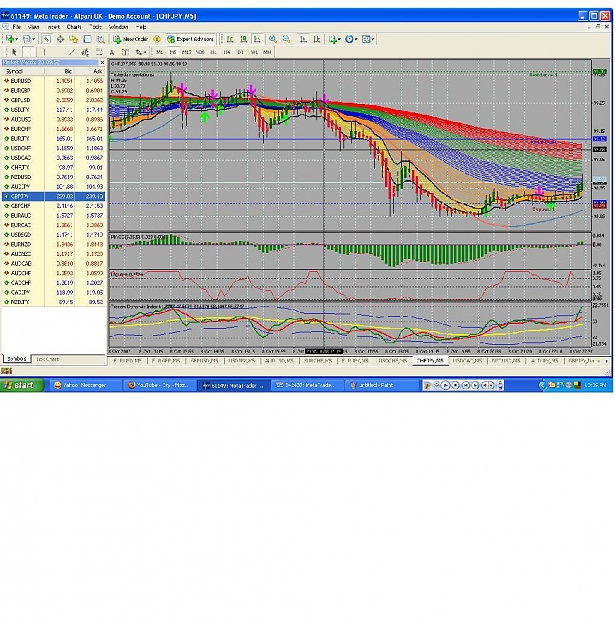This screenshot has width=615, height=625.
Task: Open the New Chart toolbar button
Action: pyautogui.click(x=10, y=39)
